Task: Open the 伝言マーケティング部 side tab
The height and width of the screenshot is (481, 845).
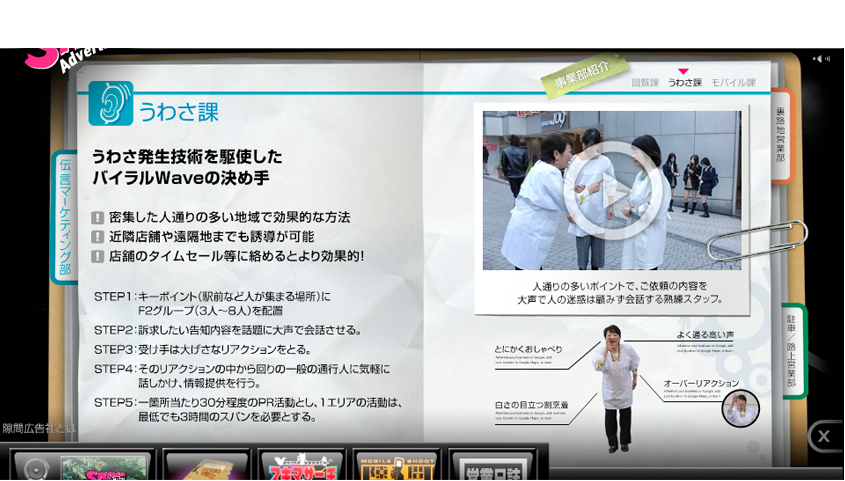Action: (65, 217)
